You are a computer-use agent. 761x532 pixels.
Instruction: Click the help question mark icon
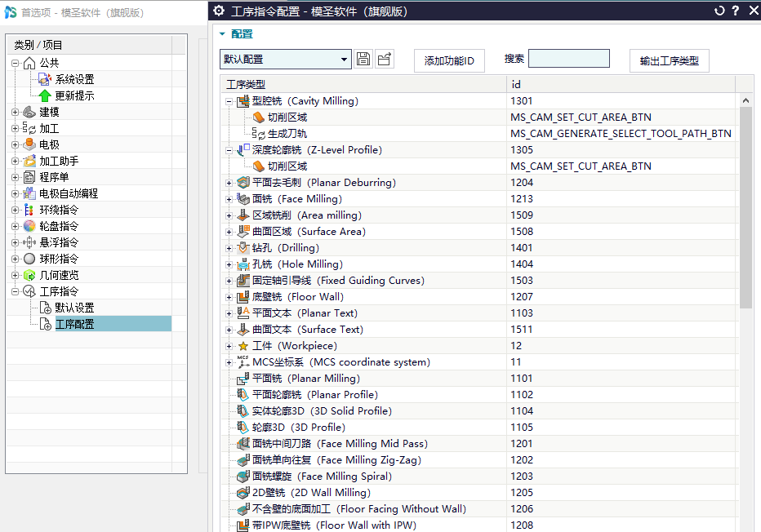coord(736,11)
